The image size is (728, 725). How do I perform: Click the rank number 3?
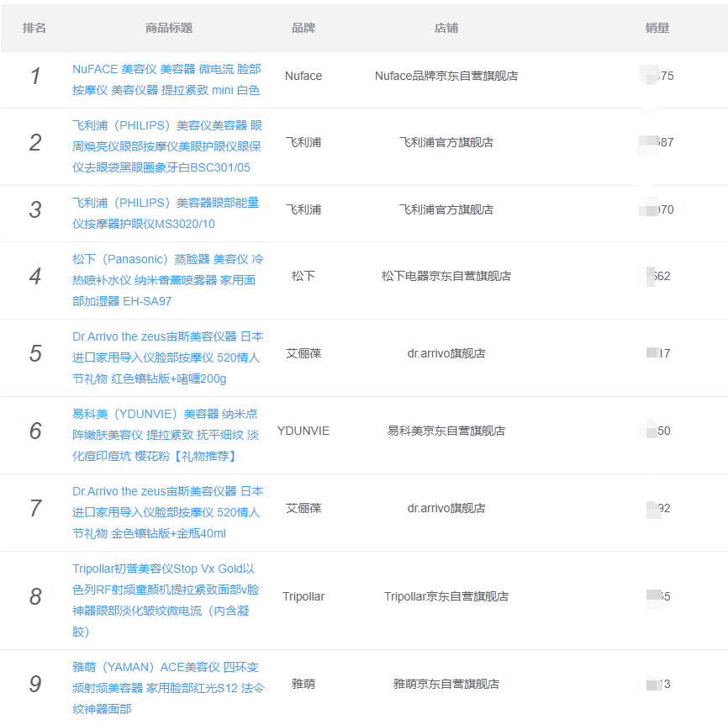tap(35, 209)
